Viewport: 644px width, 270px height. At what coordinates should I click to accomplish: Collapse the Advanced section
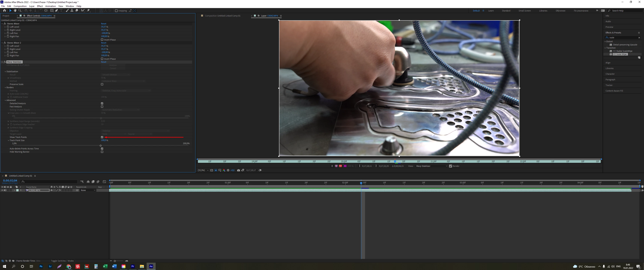(5, 100)
